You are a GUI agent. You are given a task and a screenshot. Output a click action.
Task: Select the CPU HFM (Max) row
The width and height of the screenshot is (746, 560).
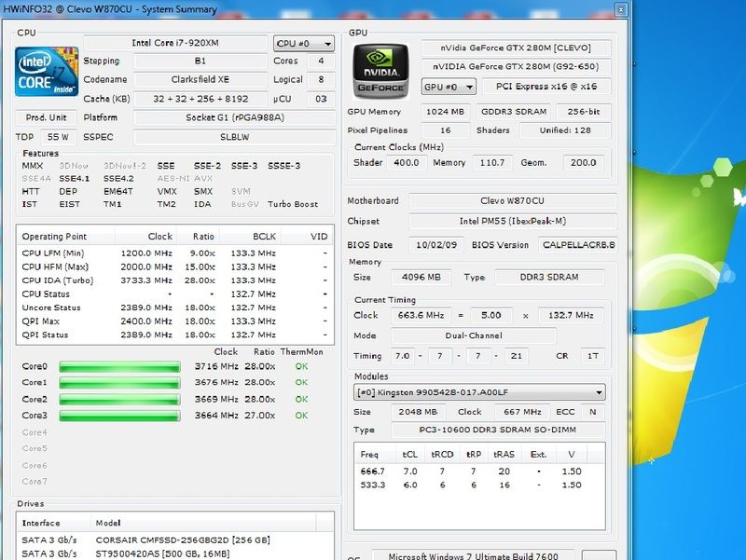click(x=174, y=267)
